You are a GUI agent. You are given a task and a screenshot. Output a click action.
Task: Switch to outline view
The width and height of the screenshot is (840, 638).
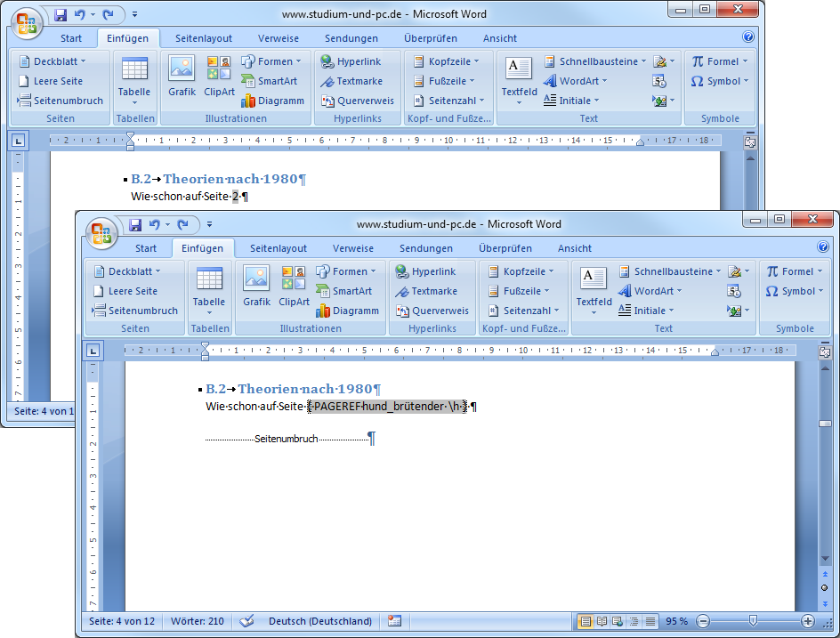634,621
